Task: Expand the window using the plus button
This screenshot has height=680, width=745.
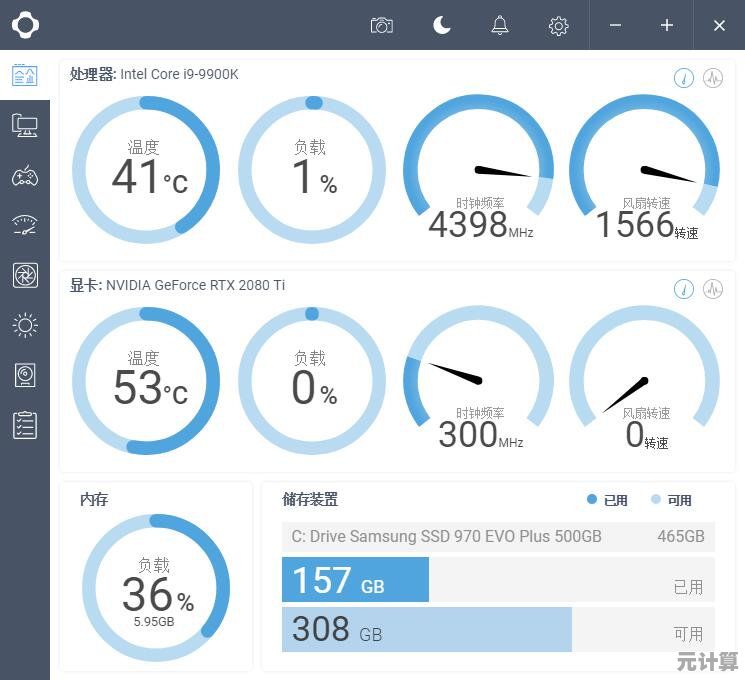Action: coord(667,26)
